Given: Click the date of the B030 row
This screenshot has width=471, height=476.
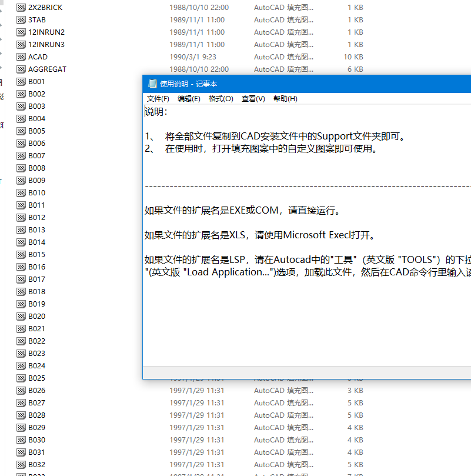Looking at the screenshot, I should pyautogui.click(x=196, y=440).
